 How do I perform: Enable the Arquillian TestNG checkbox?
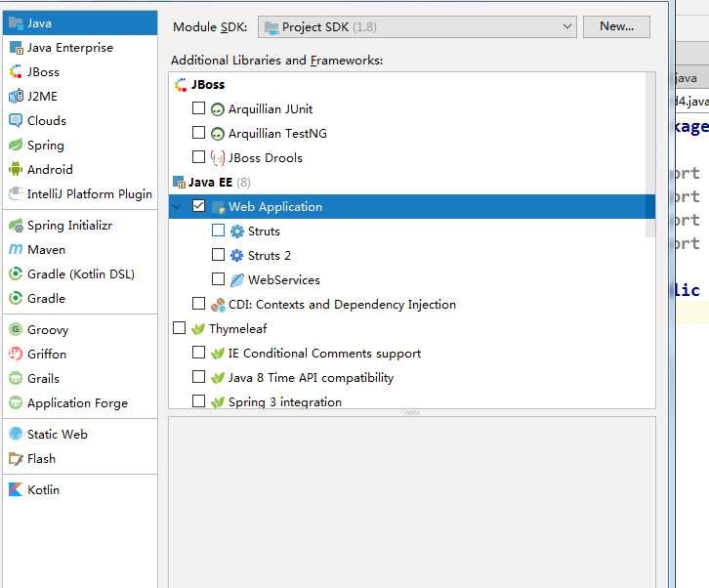tap(198, 133)
